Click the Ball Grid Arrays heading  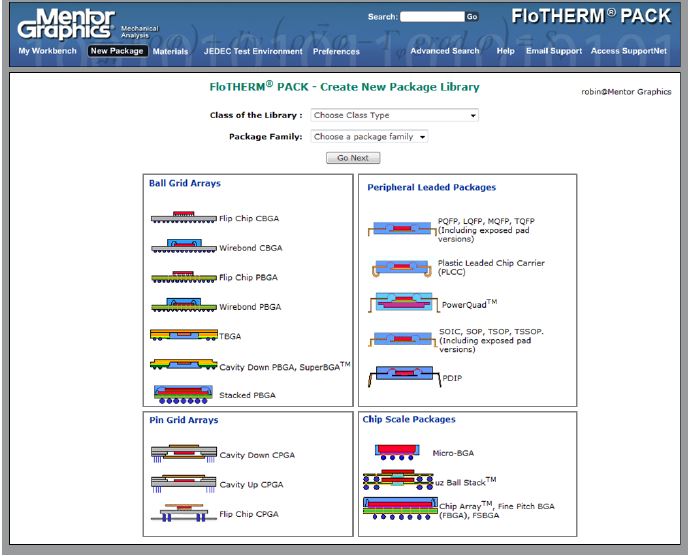(x=185, y=183)
